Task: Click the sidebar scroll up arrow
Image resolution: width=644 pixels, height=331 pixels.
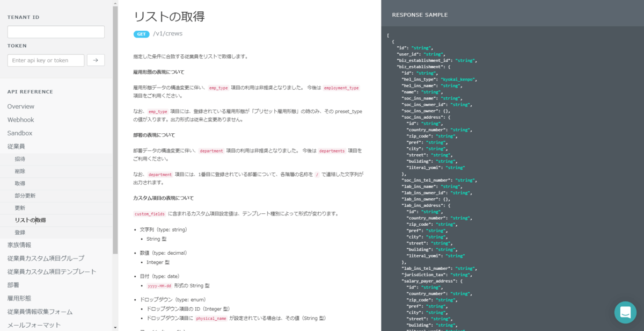Action: [115, 3]
